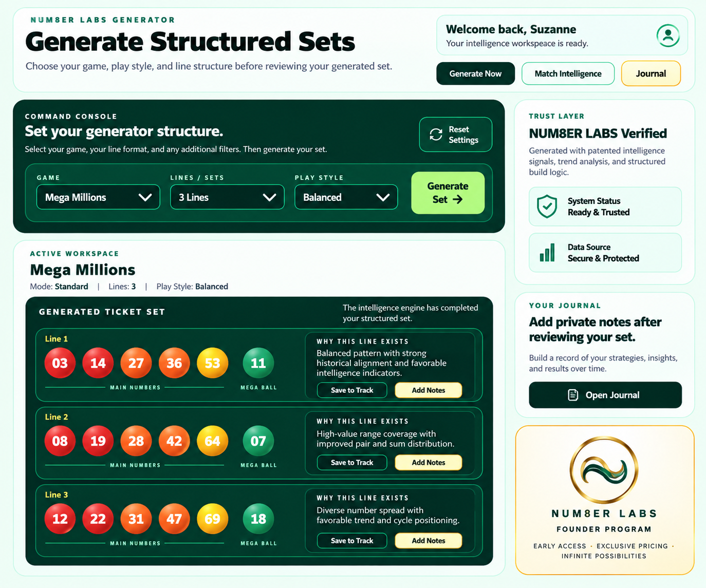Click the Reset Settings button

click(x=456, y=135)
